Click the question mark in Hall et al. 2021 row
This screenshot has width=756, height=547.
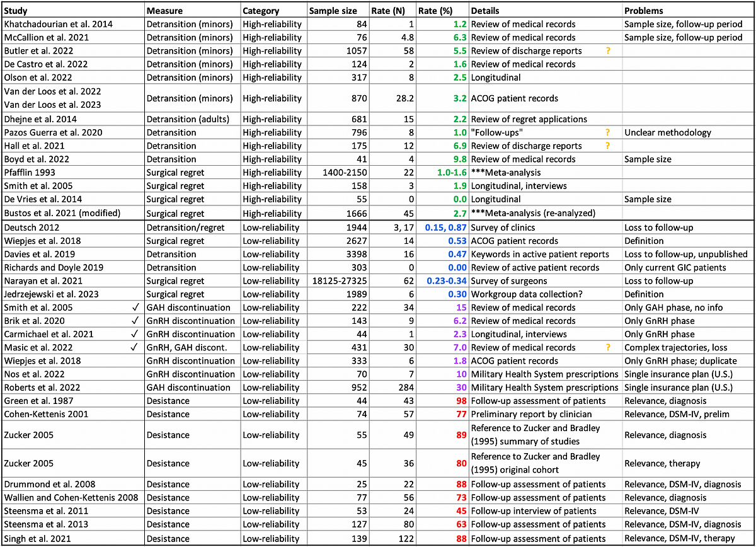click(x=608, y=146)
